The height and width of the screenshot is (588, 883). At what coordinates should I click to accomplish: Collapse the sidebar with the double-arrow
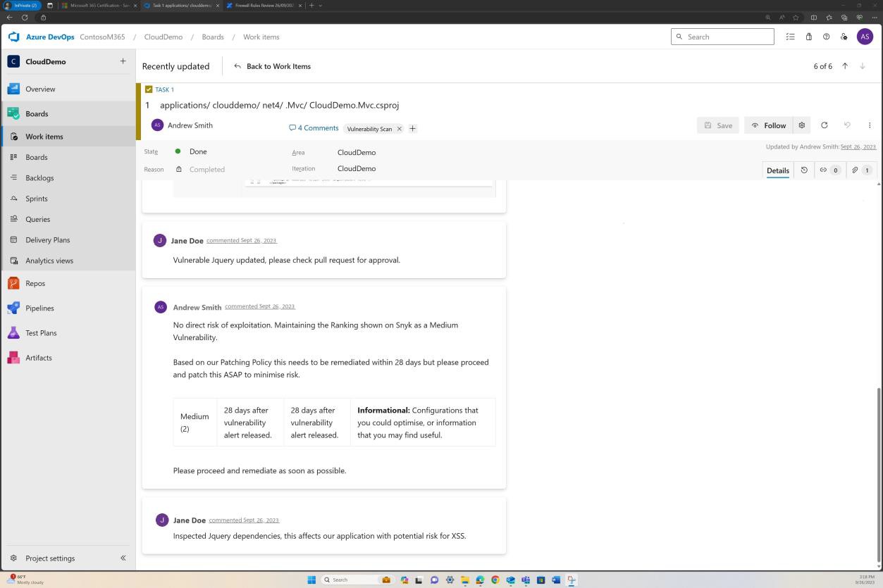point(123,558)
